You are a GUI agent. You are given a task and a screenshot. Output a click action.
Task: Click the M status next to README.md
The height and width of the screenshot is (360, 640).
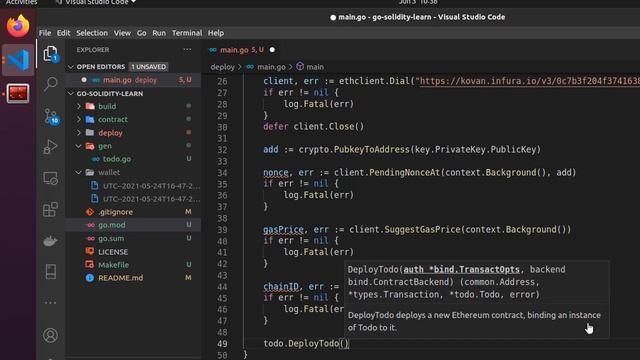point(188,278)
